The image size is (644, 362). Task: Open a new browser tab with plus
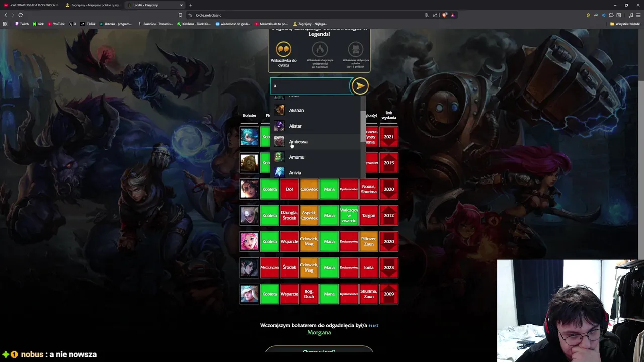tap(191, 5)
